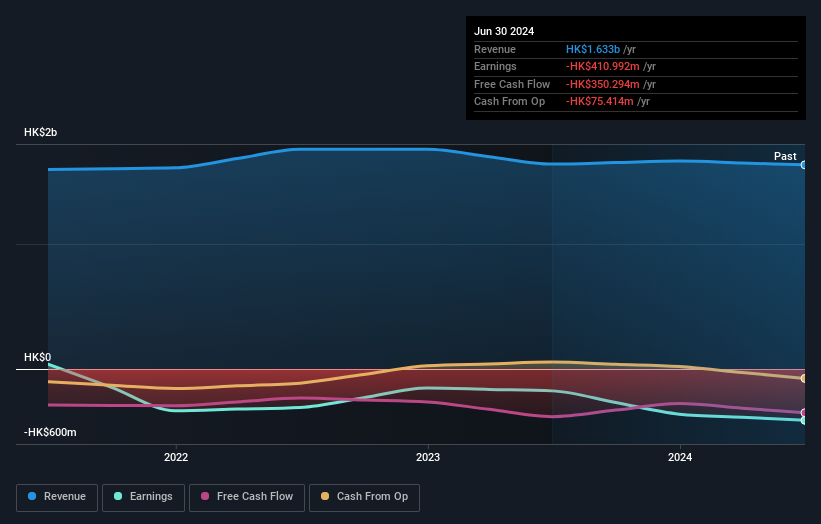Click the -HK$410.992m earnings value
This screenshot has height=524, width=821.
click(x=602, y=66)
